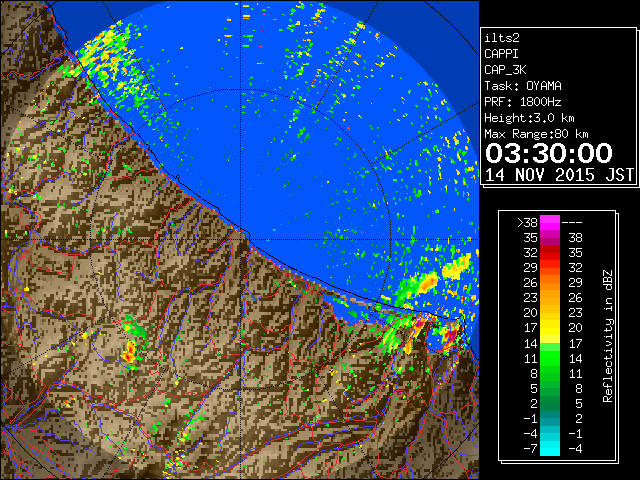Screen dimensions: 640x480
Task: Select the 'CAP_3K' text line
Action: [505, 70]
